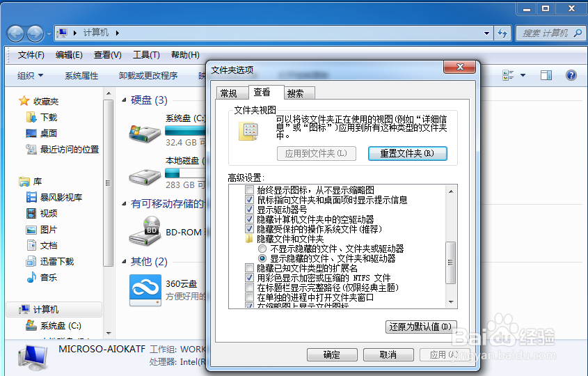Open address bar history dropdown arrow

(486, 33)
